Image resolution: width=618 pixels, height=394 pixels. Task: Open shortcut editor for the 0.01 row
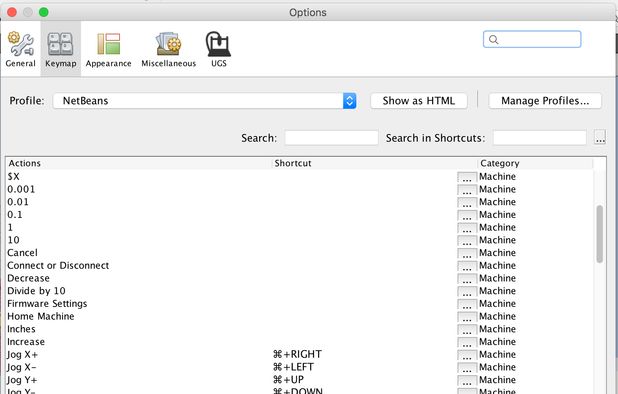(x=467, y=202)
